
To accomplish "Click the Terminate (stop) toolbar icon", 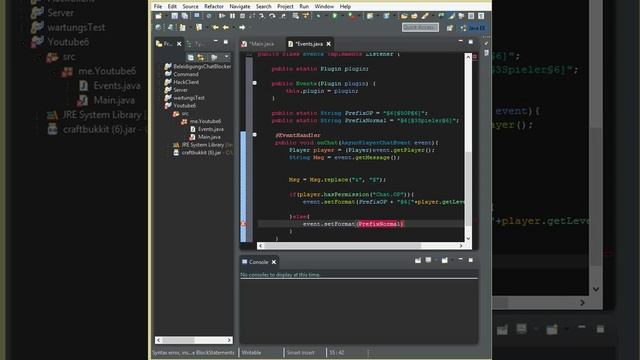I will pos(242,16).
